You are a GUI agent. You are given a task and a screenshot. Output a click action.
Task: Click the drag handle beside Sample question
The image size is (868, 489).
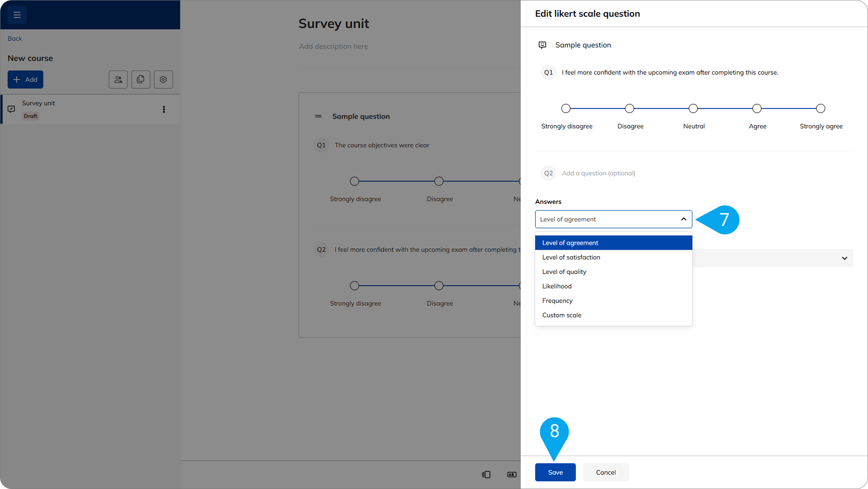click(x=318, y=116)
